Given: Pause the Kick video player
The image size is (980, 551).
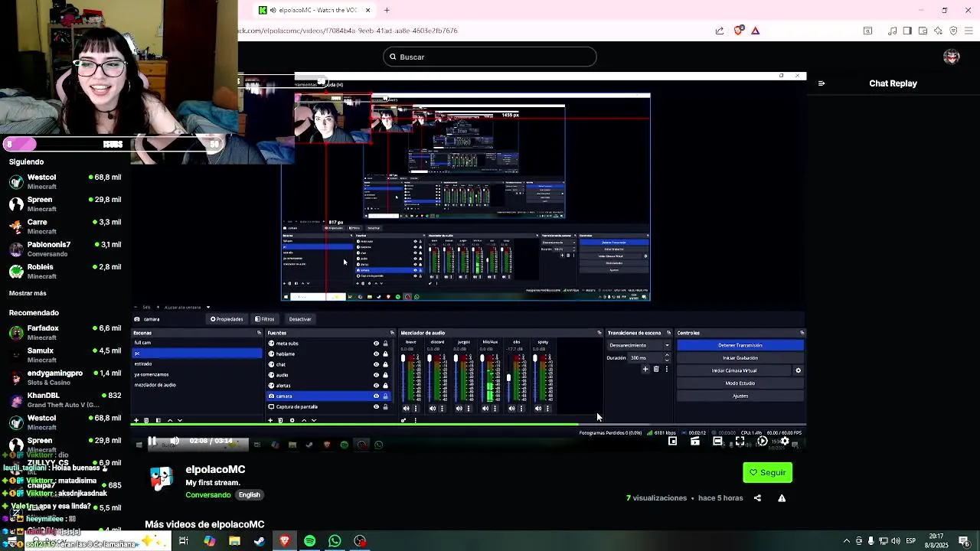Looking at the screenshot, I should (152, 441).
